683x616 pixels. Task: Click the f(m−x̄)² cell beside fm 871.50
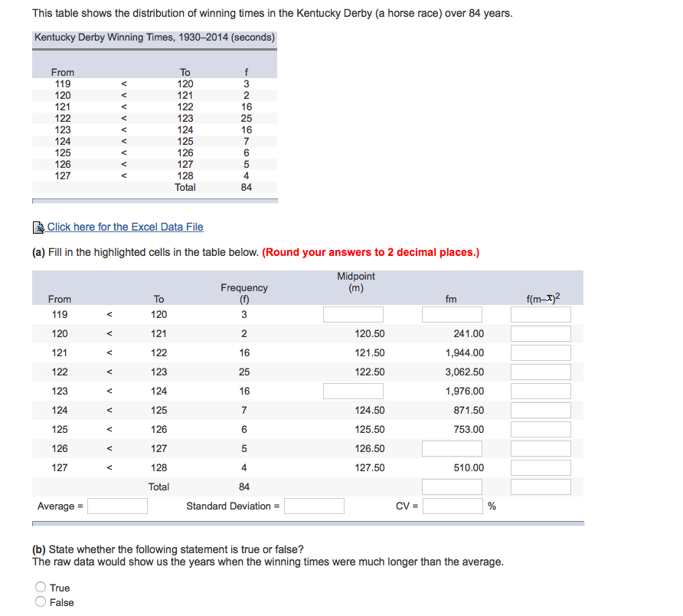point(540,410)
